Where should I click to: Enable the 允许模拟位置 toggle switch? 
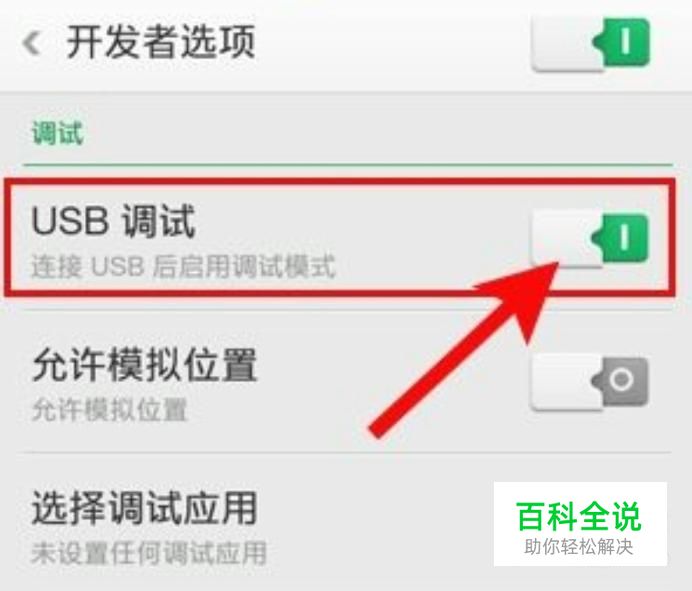pyautogui.click(x=590, y=383)
